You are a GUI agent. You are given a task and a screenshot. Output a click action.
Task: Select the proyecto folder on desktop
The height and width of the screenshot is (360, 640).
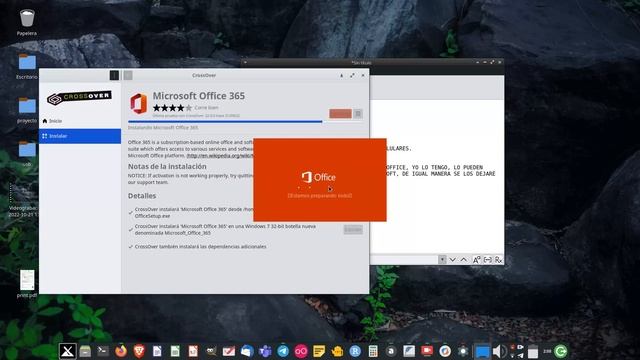click(x=27, y=110)
